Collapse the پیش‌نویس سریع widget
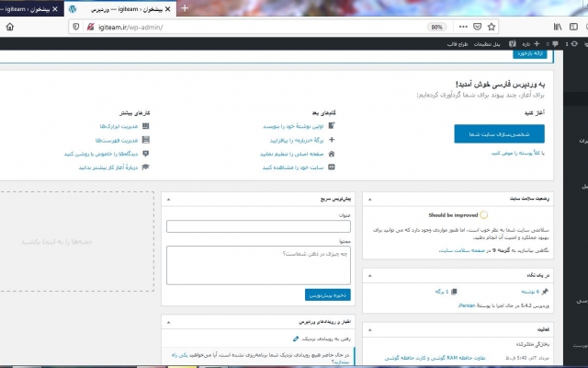Screen dimensions: 588x368 [x=168, y=200]
